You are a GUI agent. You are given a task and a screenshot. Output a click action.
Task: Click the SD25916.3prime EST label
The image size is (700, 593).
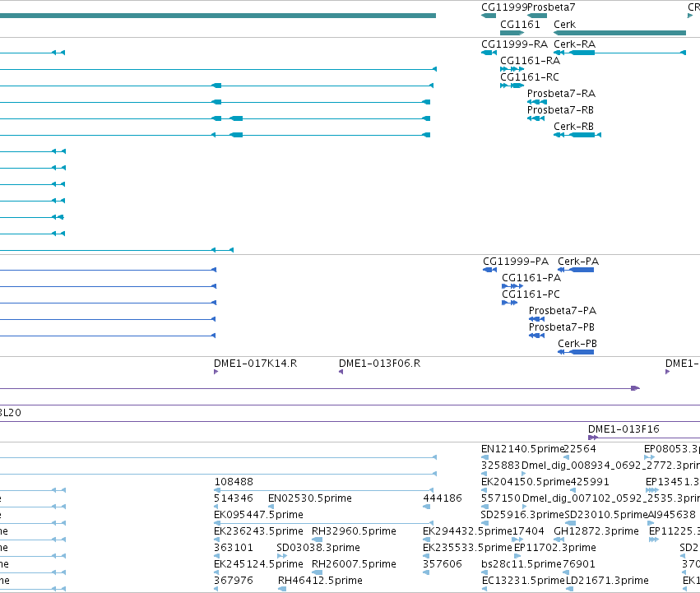point(522,515)
